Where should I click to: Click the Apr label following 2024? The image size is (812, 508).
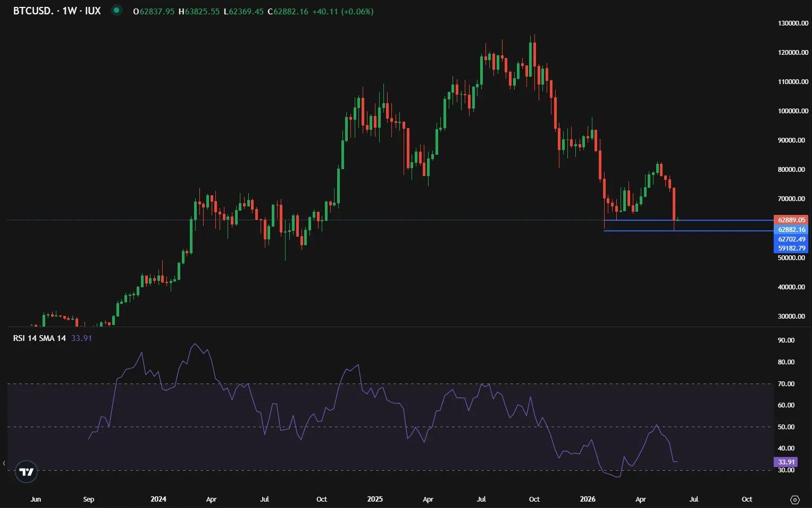coord(211,499)
